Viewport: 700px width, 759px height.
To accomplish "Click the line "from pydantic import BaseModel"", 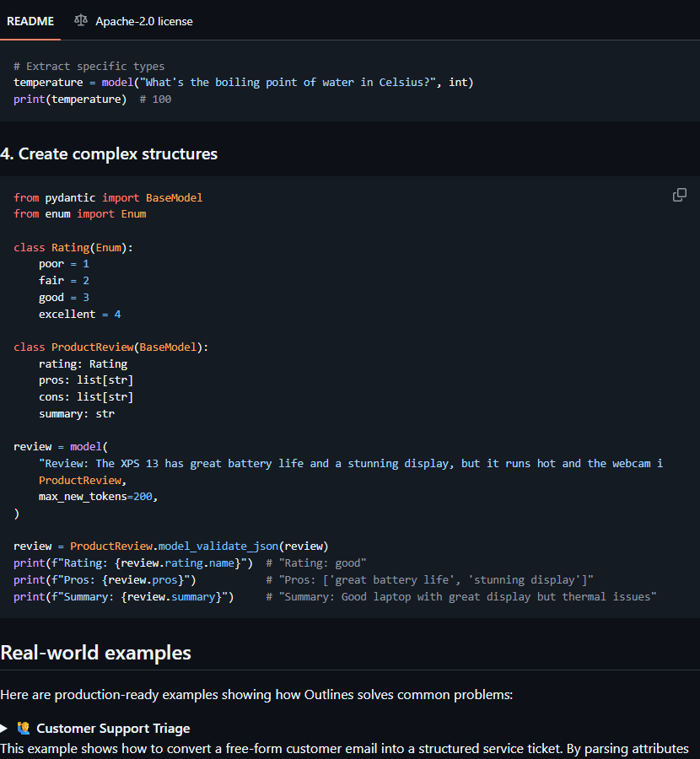I will (108, 198).
